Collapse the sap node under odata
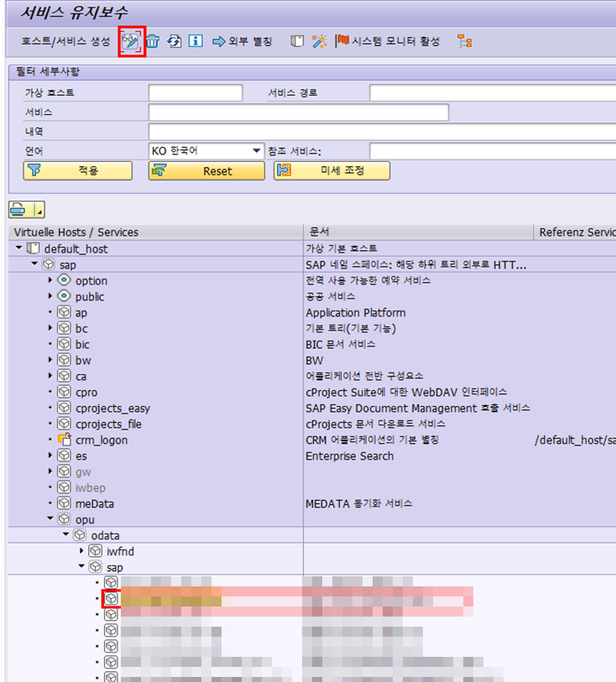This screenshot has width=616, height=682. point(81,566)
